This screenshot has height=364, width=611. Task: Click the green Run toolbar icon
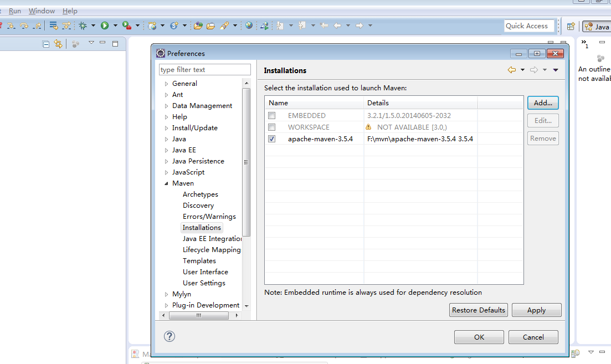[x=105, y=25]
